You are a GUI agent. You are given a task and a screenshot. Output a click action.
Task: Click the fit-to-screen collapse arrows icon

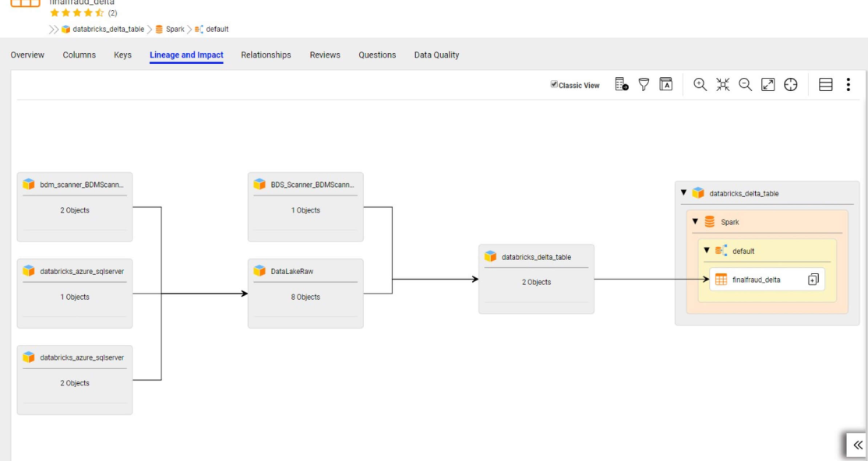pyautogui.click(x=722, y=85)
